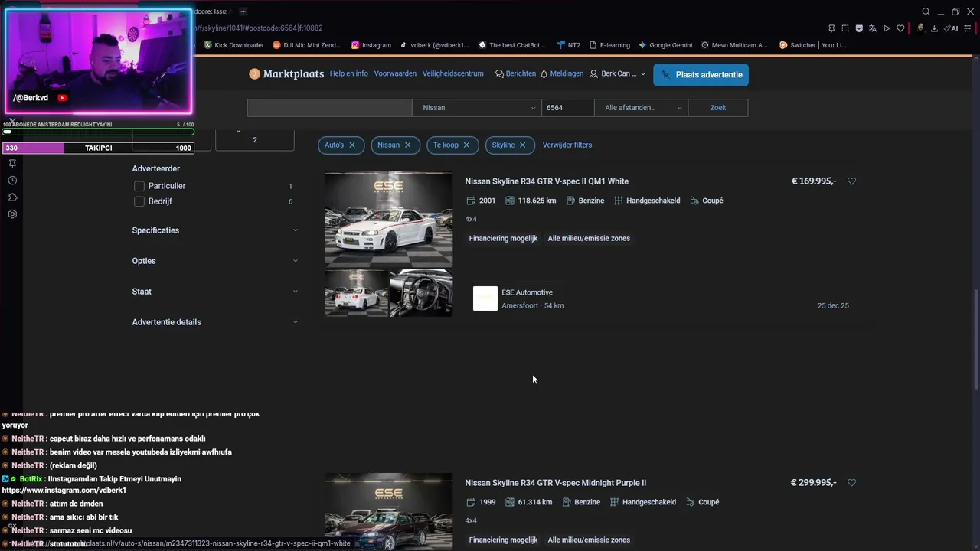
Task: Open Meldingen notifications bell
Action: pos(562,74)
